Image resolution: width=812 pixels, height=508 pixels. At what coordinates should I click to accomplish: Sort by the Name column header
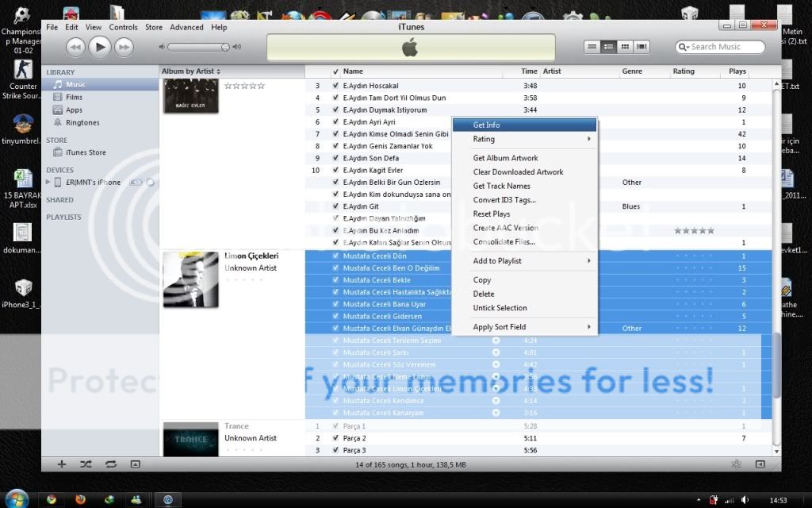(x=422, y=71)
